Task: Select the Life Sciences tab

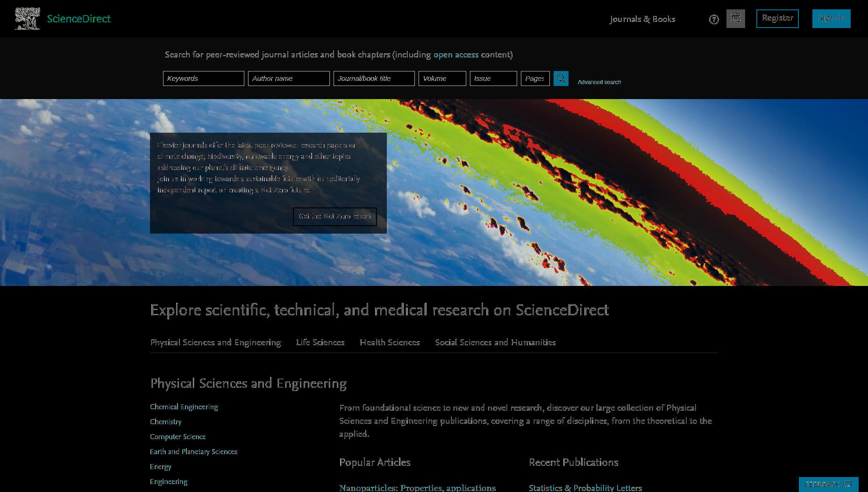Action: click(320, 342)
